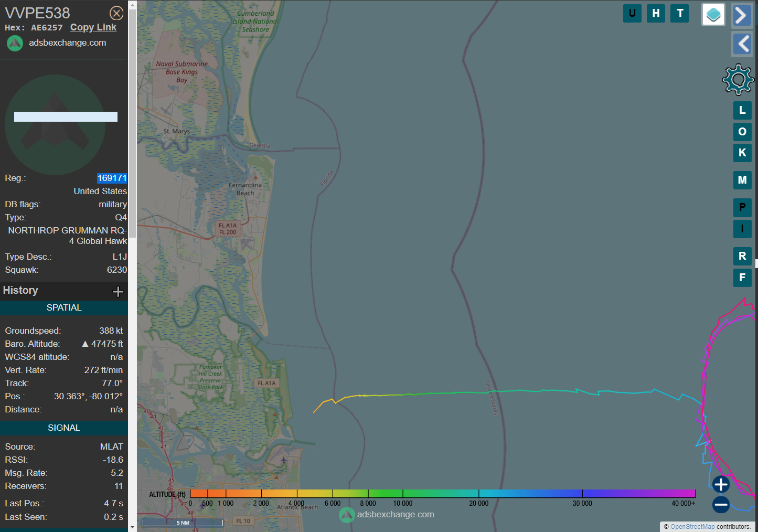Image resolution: width=758 pixels, height=532 pixels.
Task: Toggle the U button on map toolbar
Action: point(632,13)
